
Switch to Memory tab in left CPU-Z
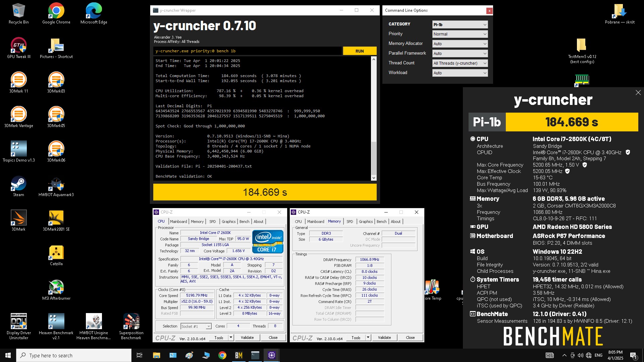click(x=197, y=222)
